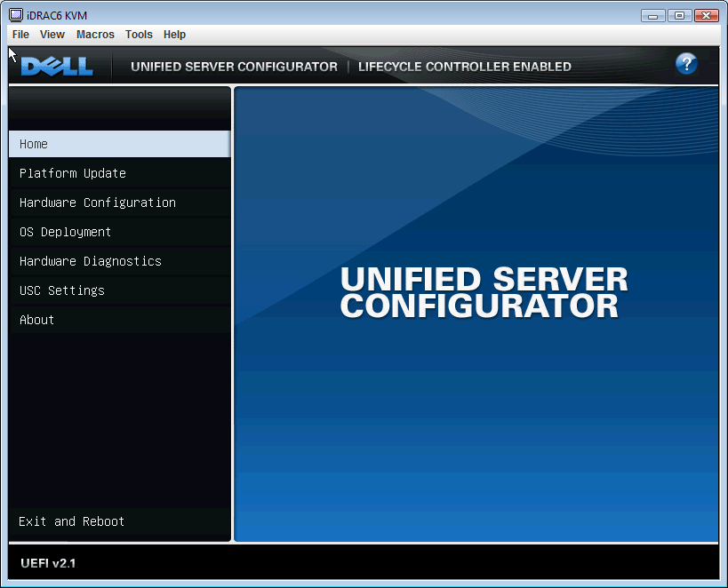The height and width of the screenshot is (588, 728).
Task: Select Home in the sidebar
Action: (120, 144)
